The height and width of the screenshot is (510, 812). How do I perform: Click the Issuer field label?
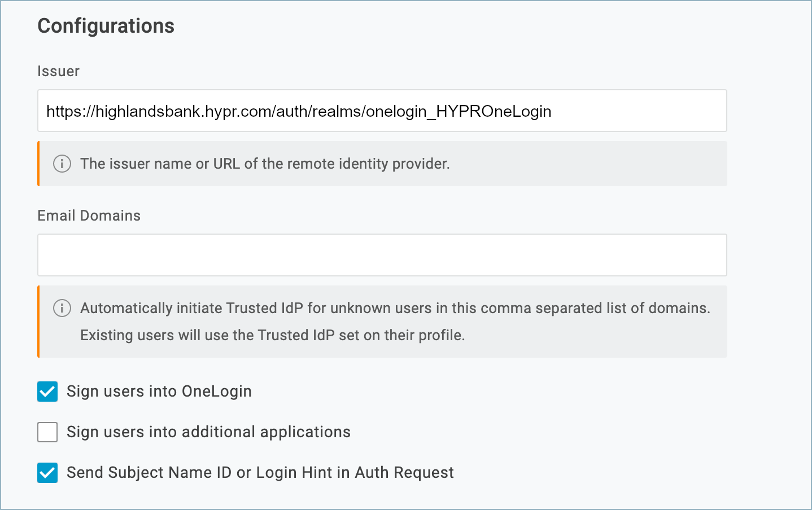point(58,72)
